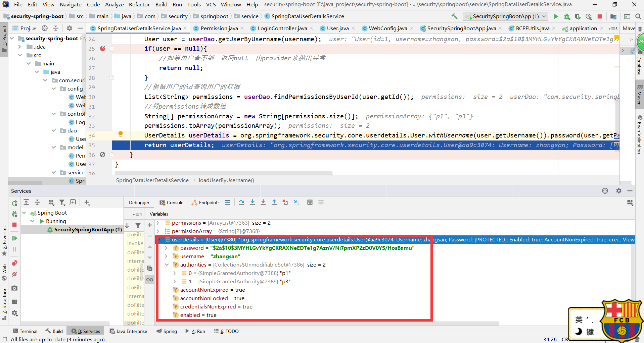The width and height of the screenshot is (644, 343).
Task: Click Step Over in debugger toolbar
Action: [x=241, y=202]
